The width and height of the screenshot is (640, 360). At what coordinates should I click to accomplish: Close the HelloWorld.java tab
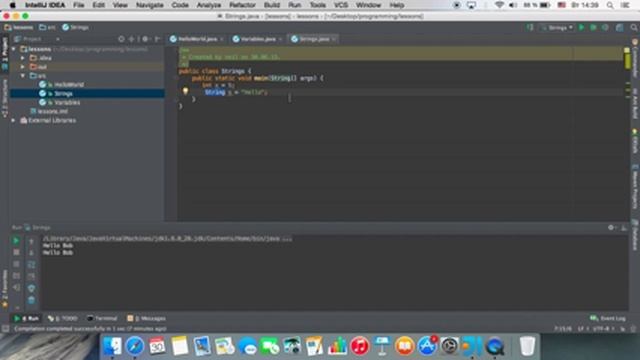tap(222, 39)
